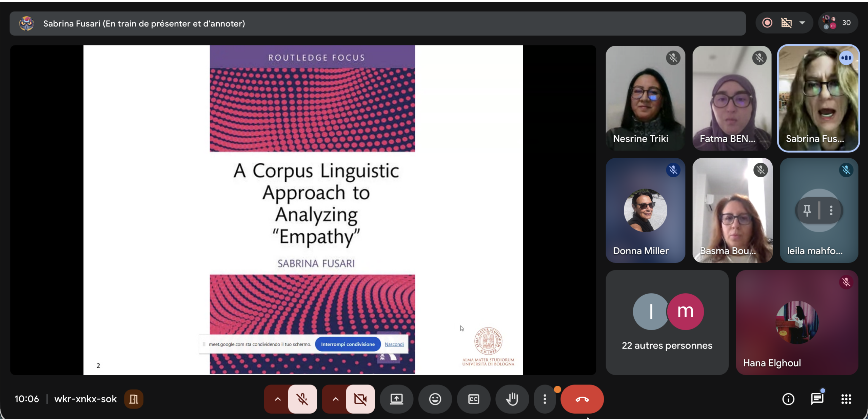Pin leila mahfo... participant tile

click(x=807, y=211)
